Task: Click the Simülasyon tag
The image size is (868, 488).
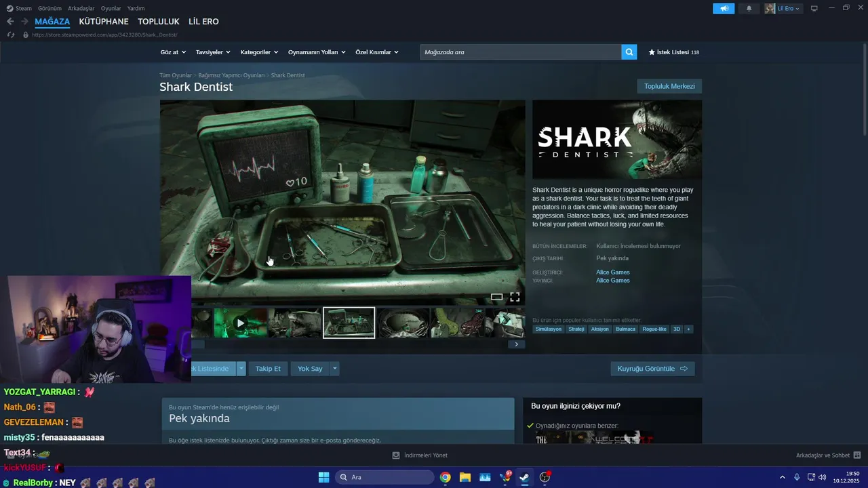Action: pyautogui.click(x=549, y=329)
